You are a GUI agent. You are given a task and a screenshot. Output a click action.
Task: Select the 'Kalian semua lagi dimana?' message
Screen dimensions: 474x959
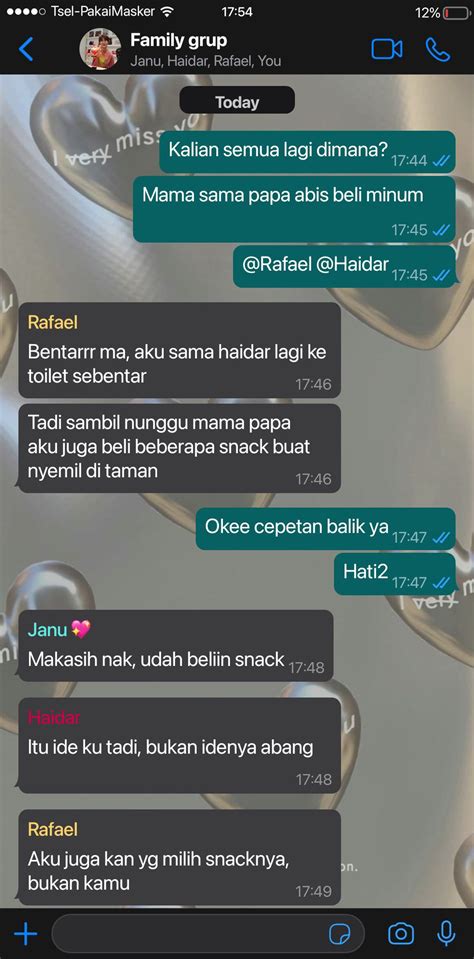pos(308,152)
